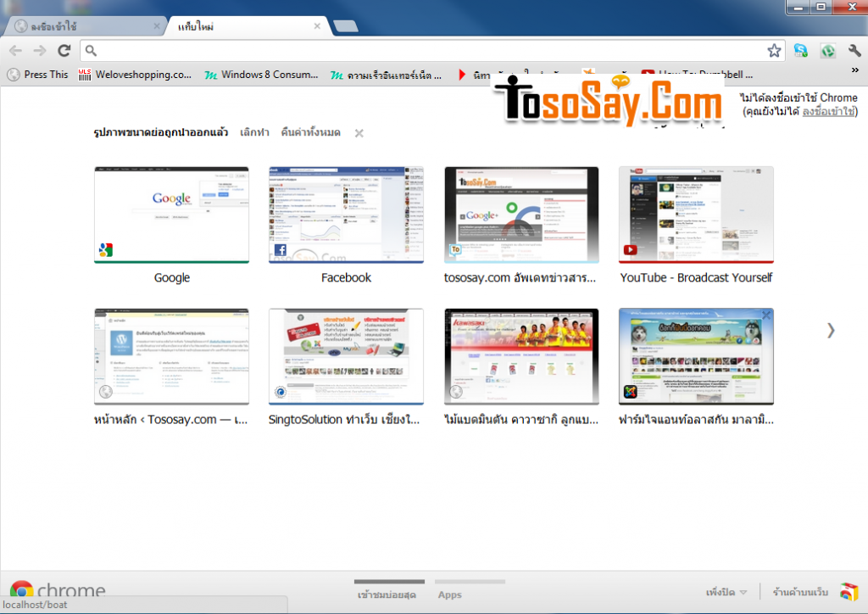
Task: Click the Google title text
Action: (x=171, y=278)
